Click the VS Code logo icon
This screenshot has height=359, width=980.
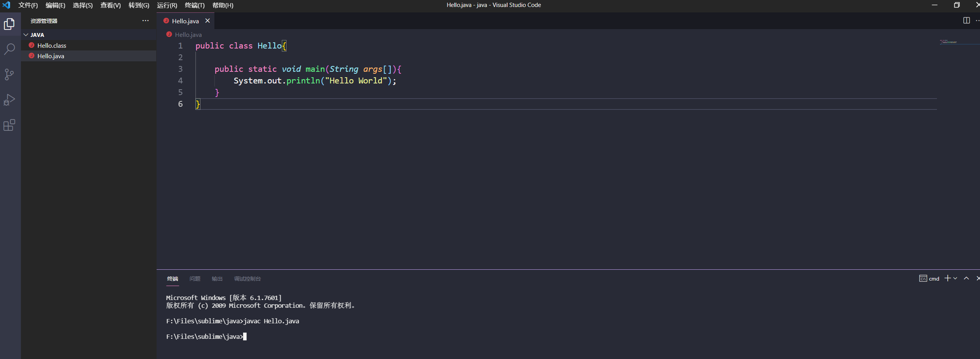pyautogui.click(x=6, y=5)
